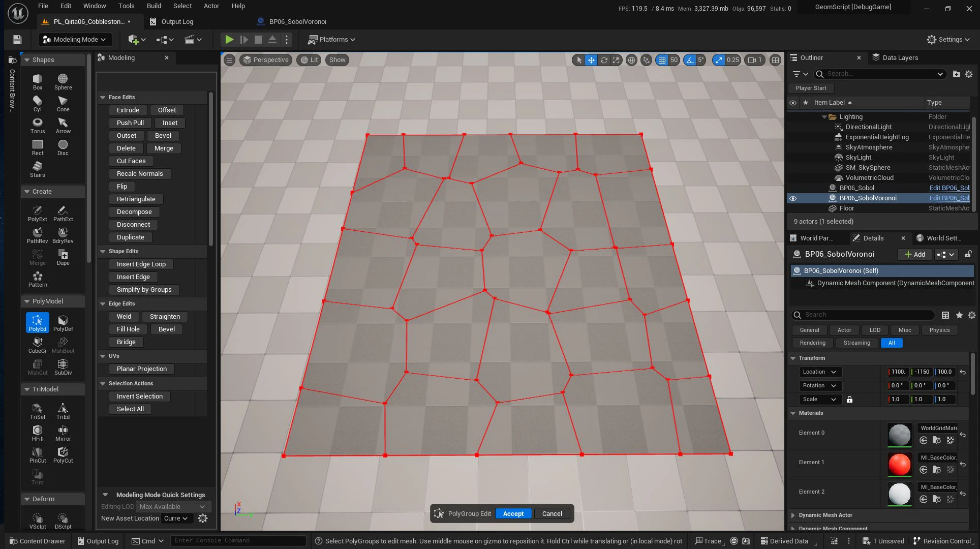Open the TriSel triangle select tool

pyautogui.click(x=38, y=411)
